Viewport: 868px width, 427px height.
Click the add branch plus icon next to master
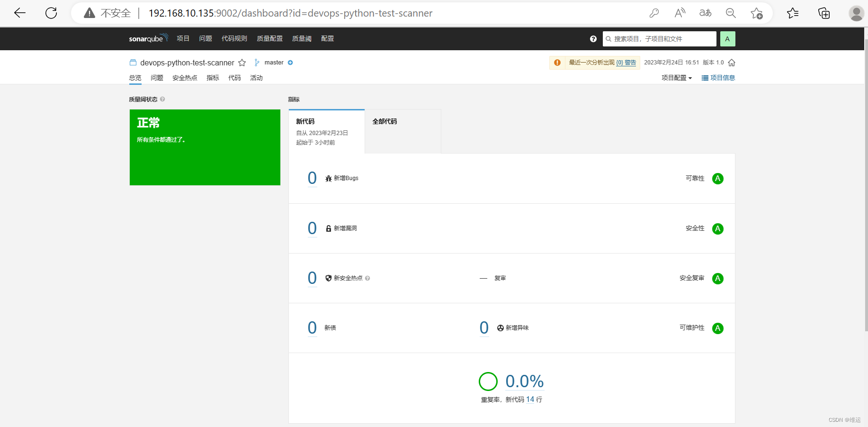(290, 63)
